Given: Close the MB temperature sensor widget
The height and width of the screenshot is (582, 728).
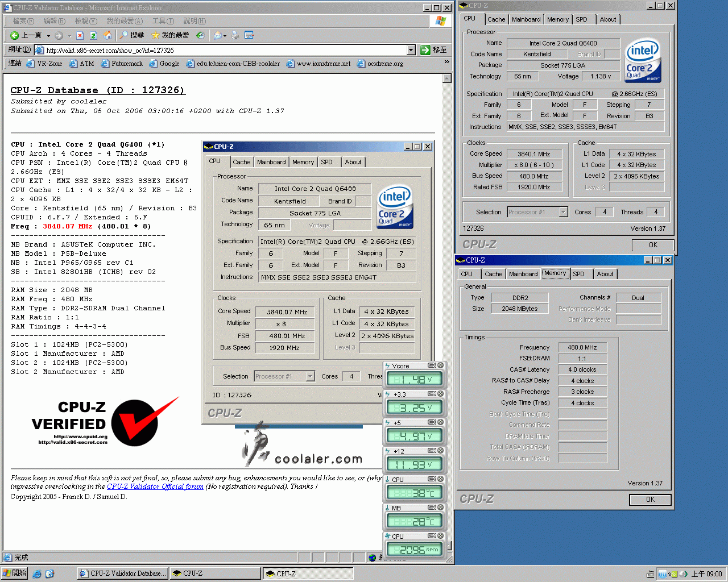Looking at the screenshot, I should pyautogui.click(x=440, y=508).
